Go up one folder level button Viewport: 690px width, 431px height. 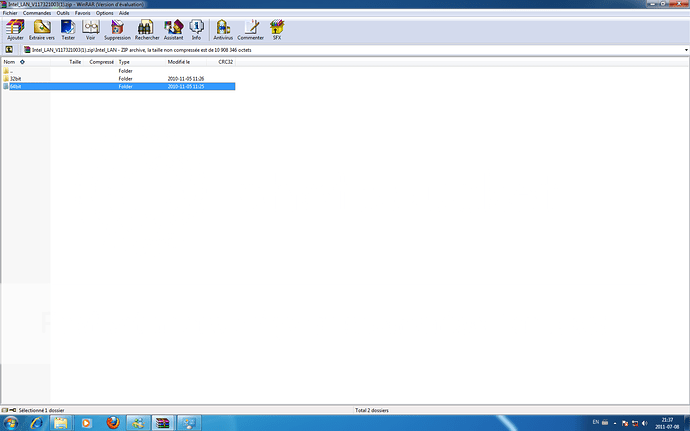9,48
